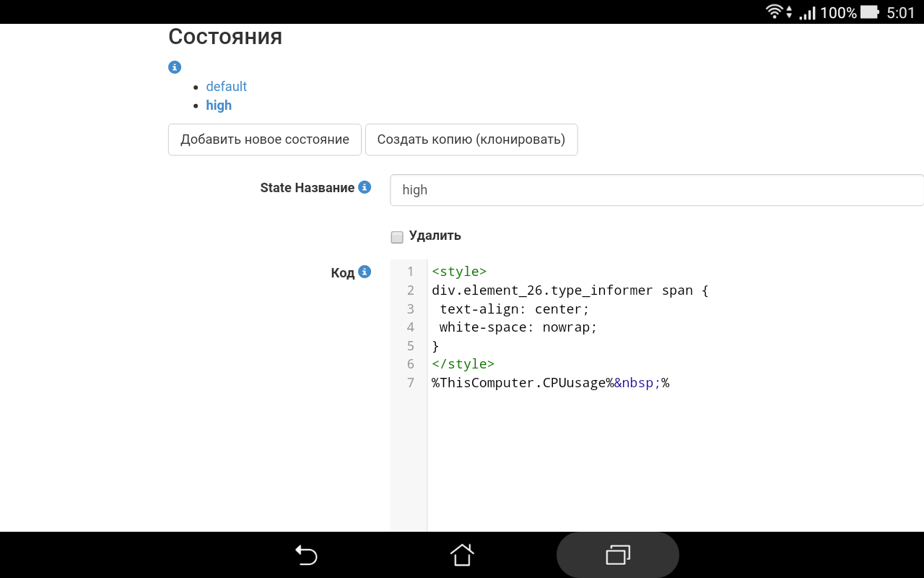This screenshot has height=578, width=924.
Task: Select the high state link
Action: click(x=219, y=105)
